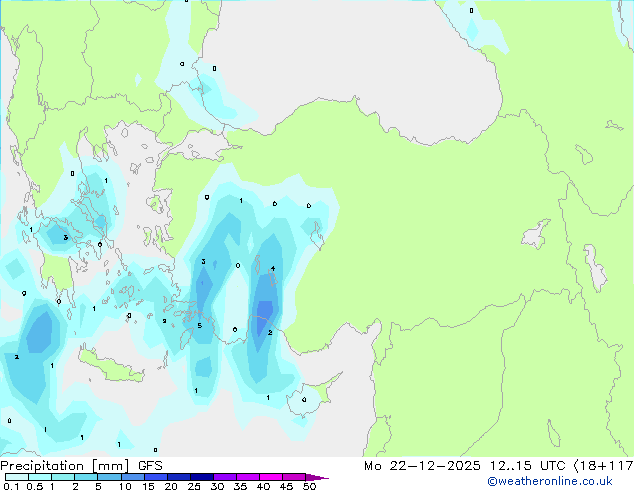
Task: Select the 10–15 mm legend swatch
Action: tap(132, 477)
